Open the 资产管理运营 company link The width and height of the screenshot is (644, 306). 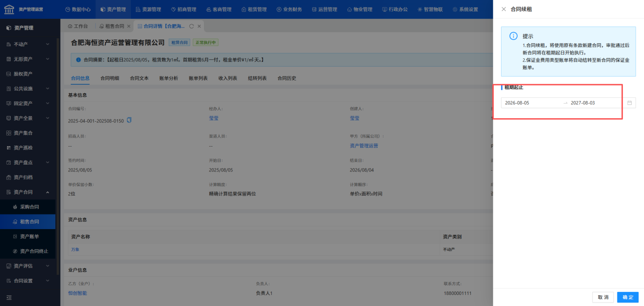pyautogui.click(x=364, y=146)
